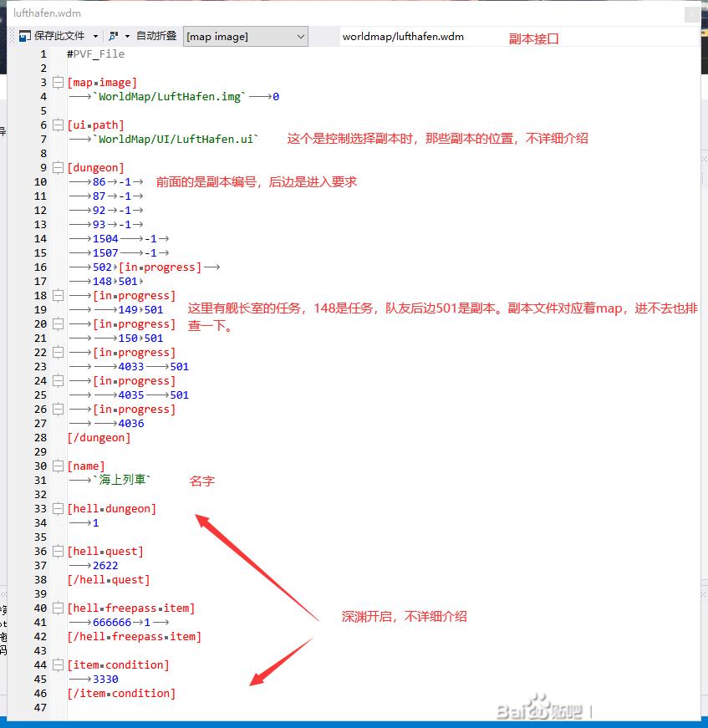The height and width of the screenshot is (728, 708).
Task: Click the tool icon left of 自动折叠
Action: tap(113, 36)
